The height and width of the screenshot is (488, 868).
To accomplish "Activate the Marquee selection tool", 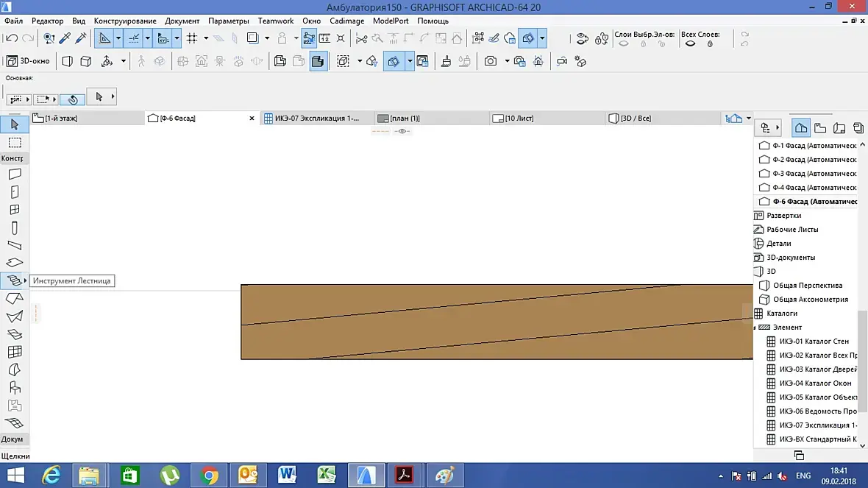I will point(14,142).
